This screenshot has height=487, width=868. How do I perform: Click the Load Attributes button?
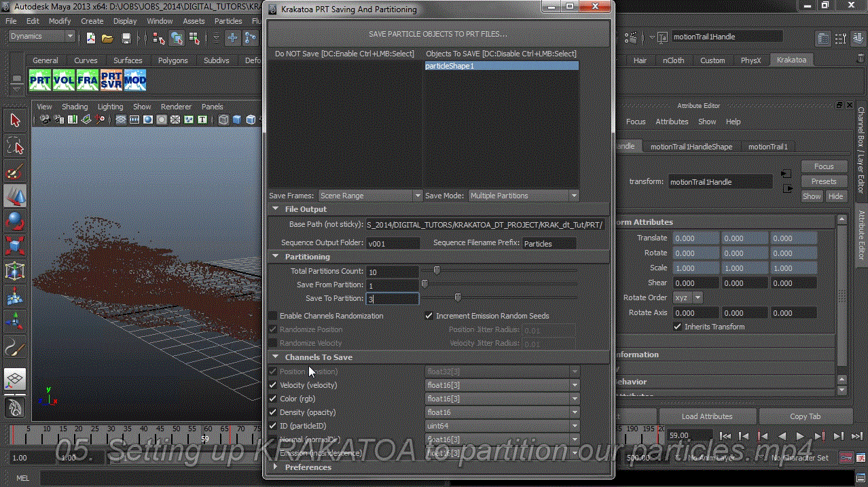pos(707,416)
